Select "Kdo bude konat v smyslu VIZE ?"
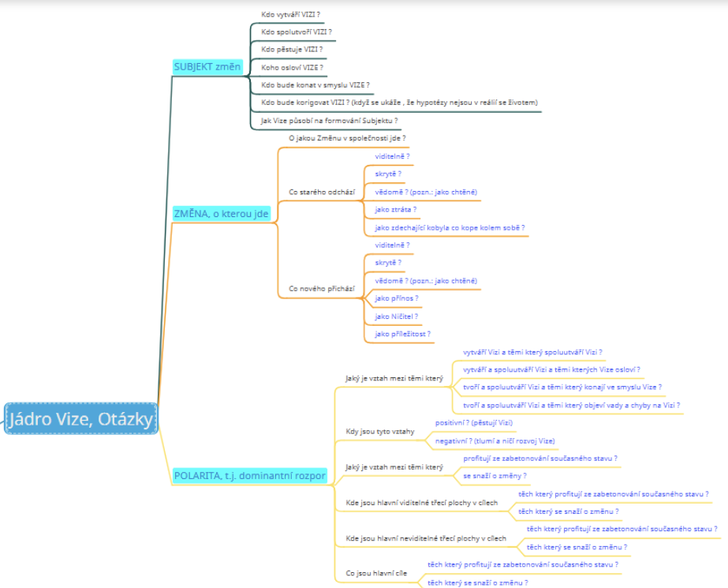Screen dimensions: 728x588 315,84
